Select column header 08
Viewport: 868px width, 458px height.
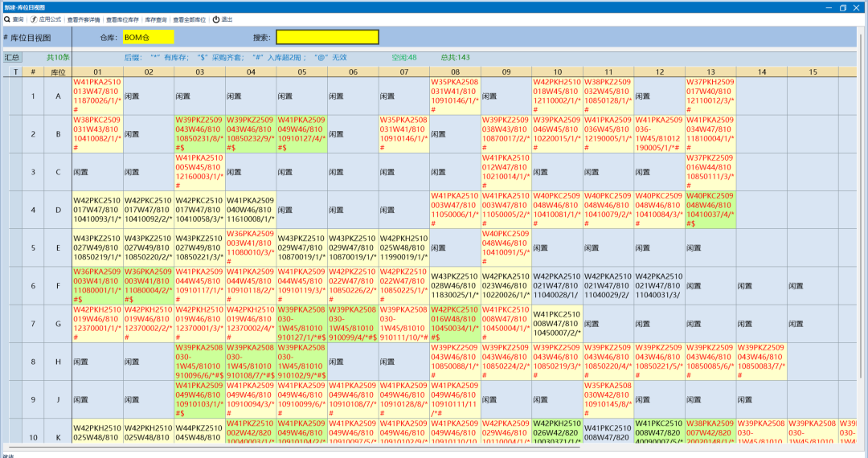point(455,72)
